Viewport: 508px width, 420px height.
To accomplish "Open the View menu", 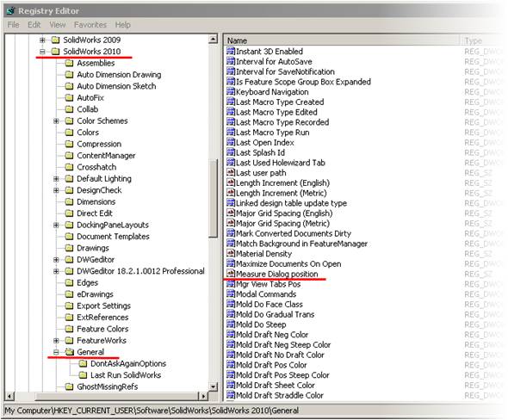I will 58,25.
